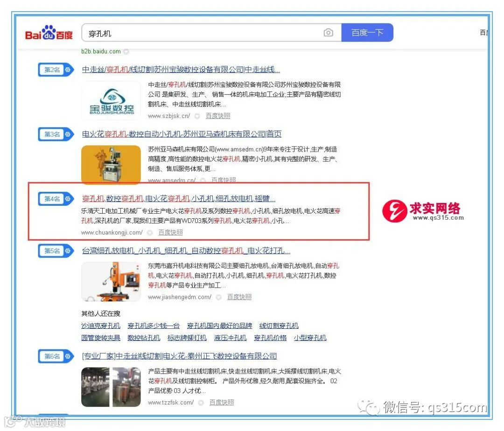Click the b2b.baidu.com URL text
The height and width of the screenshot is (431, 504).
click(x=101, y=51)
